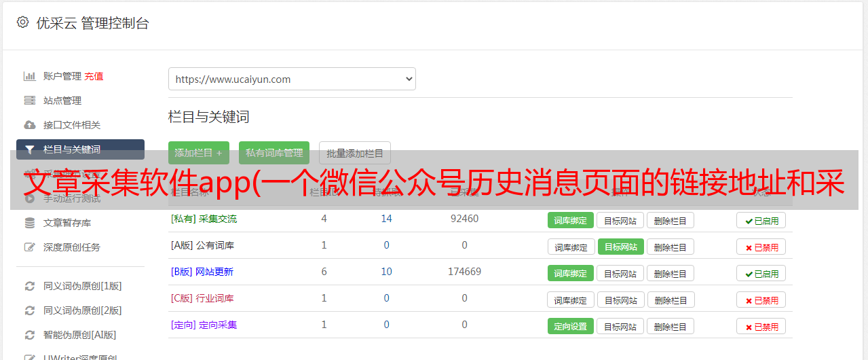This screenshot has width=868, height=360.
Task: Click the 优采云 管理控制台 title
Action: click(x=92, y=23)
